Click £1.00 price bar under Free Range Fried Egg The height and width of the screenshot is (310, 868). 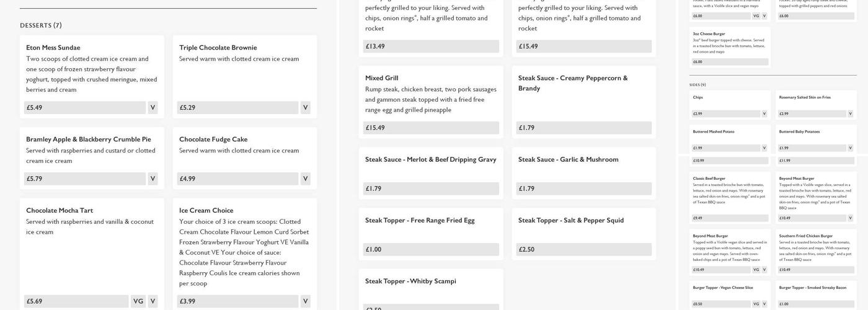[430, 249]
